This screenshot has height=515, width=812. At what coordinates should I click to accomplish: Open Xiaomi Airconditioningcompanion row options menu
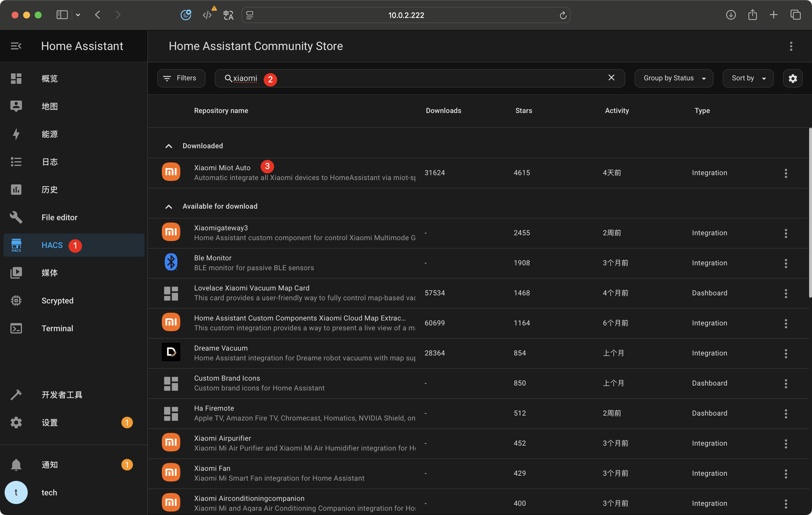pos(786,503)
